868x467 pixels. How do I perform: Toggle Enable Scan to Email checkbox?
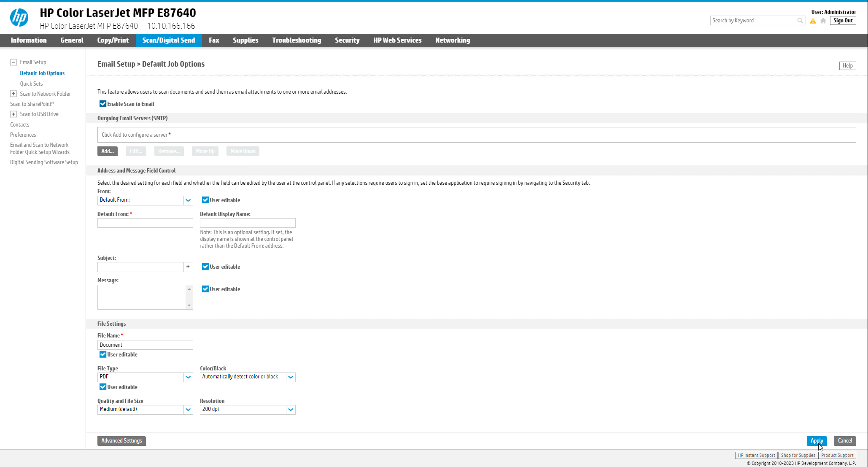pos(102,104)
